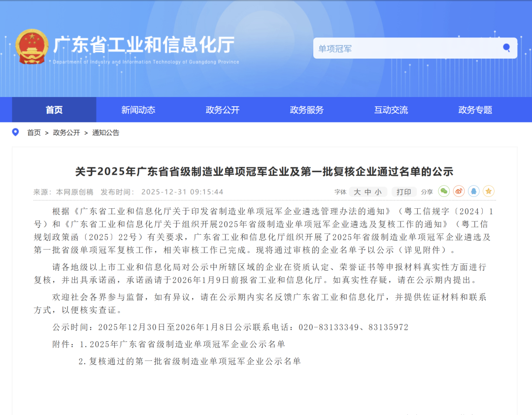Share via WeChat icon
The image size is (532, 415).
444,192
